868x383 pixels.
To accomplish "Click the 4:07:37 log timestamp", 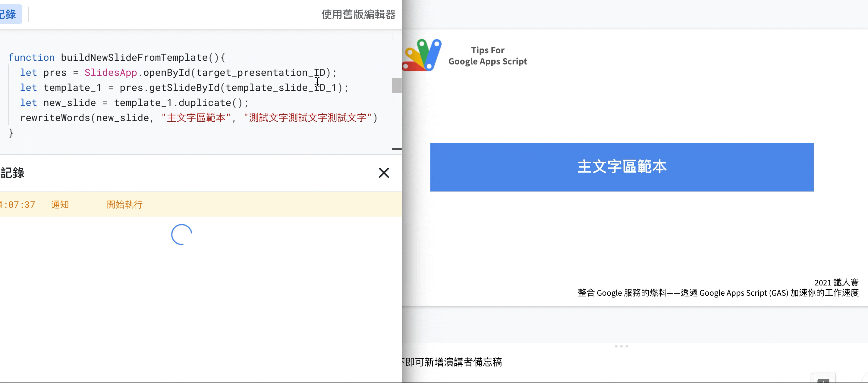I will (x=17, y=205).
